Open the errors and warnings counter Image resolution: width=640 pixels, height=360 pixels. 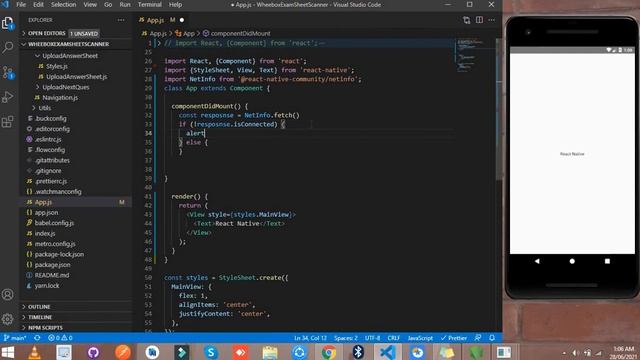tap(60, 338)
